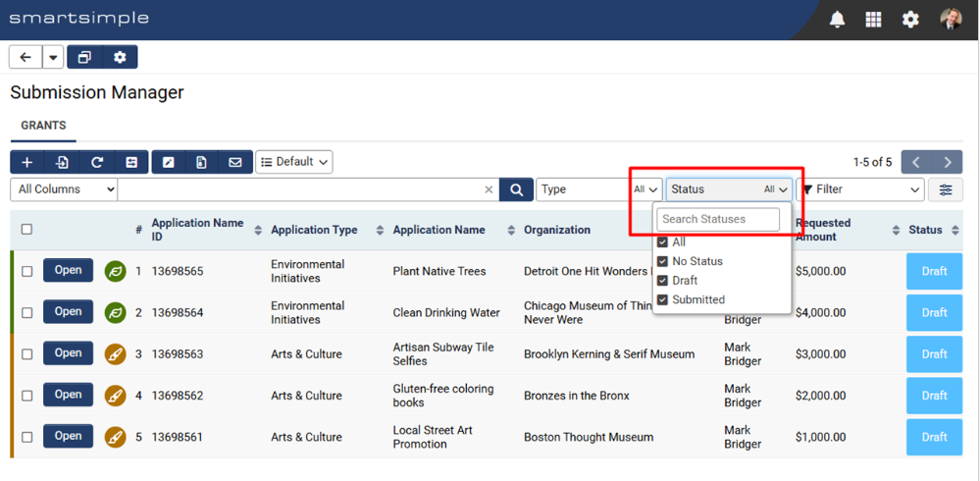The image size is (980, 481).
Task: Select the checkbox for row 13698561
Action: point(26,437)
